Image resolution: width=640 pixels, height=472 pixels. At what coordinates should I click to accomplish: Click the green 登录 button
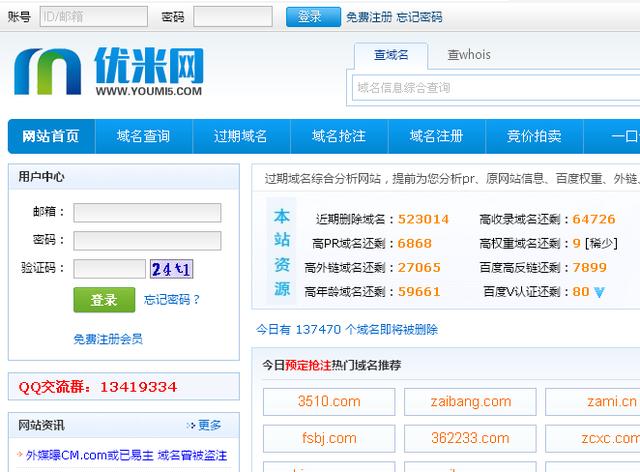104,300
